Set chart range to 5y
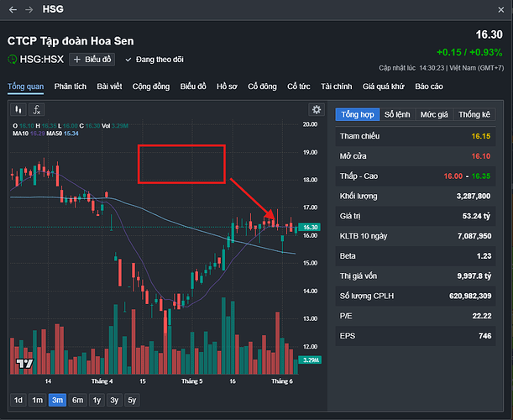 click(131, 400)
